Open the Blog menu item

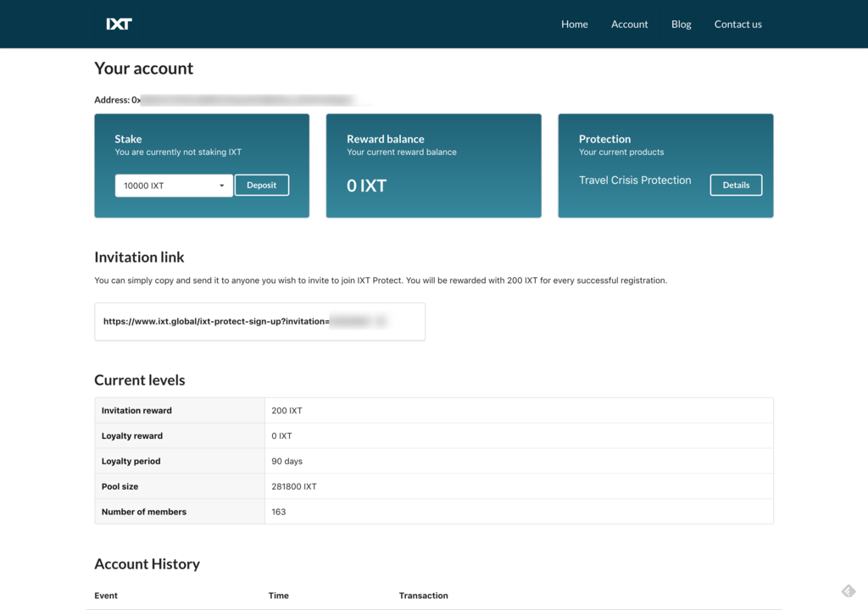[681, 25]
